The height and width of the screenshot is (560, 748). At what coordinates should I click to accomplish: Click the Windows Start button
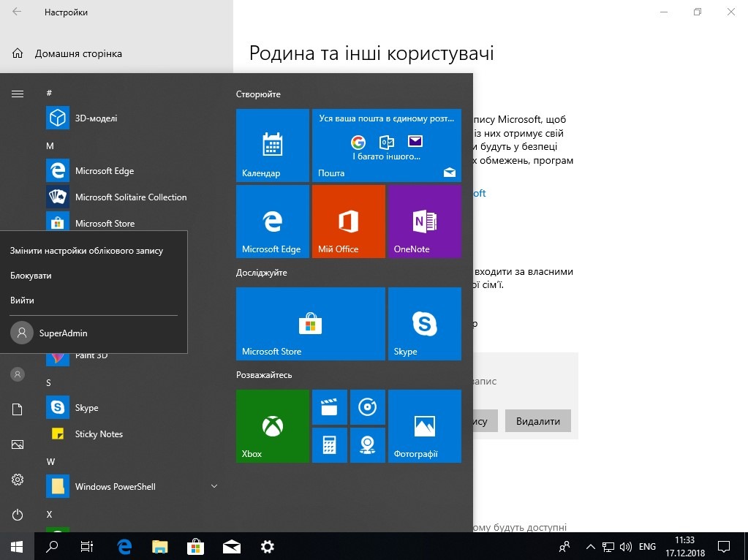pyautogui.click(x=17, y=546)
